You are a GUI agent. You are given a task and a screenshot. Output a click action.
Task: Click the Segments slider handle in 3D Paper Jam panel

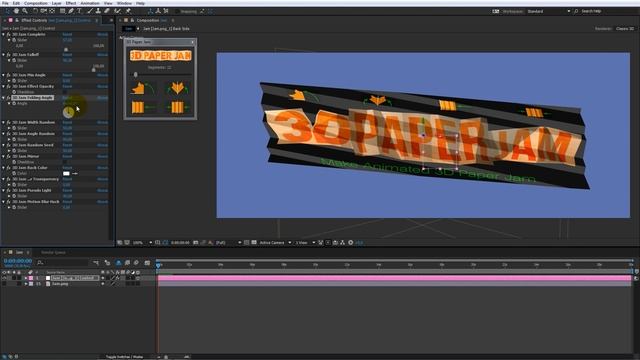coord(136,74)
